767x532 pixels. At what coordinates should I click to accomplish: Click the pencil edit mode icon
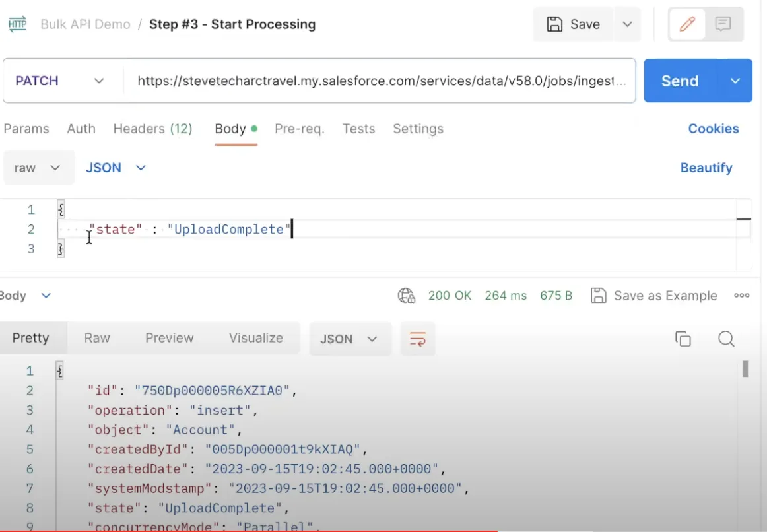(x=686, y=24)
